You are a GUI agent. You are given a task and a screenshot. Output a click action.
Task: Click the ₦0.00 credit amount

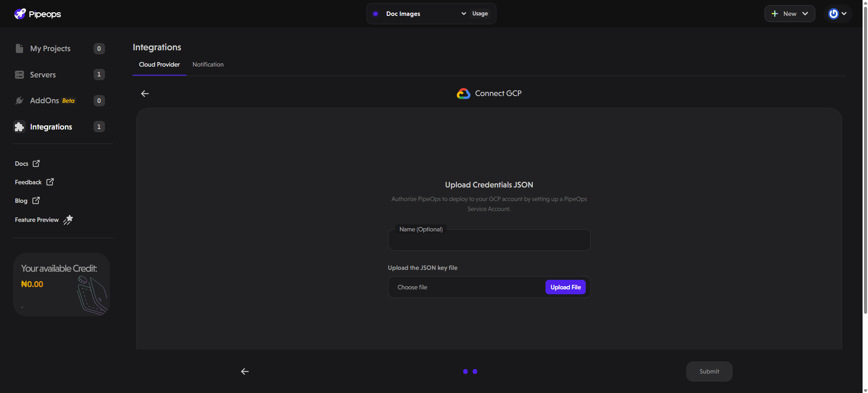[32, 284]
